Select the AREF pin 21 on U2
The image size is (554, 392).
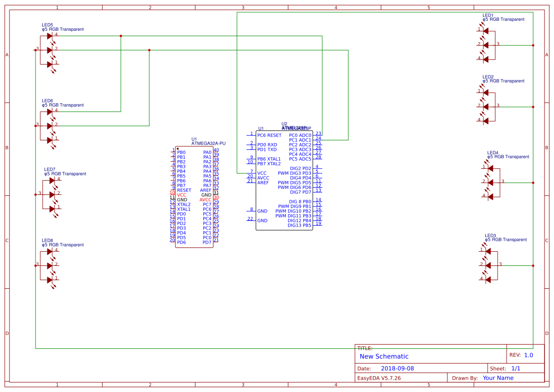(x=263, y=182)
